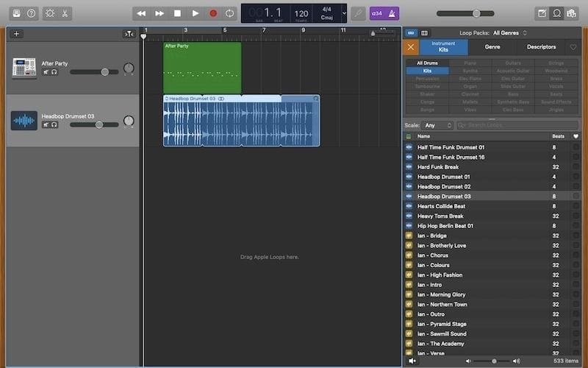
Task: Click the Fast Forward transport button
Action: click(159, 13)
